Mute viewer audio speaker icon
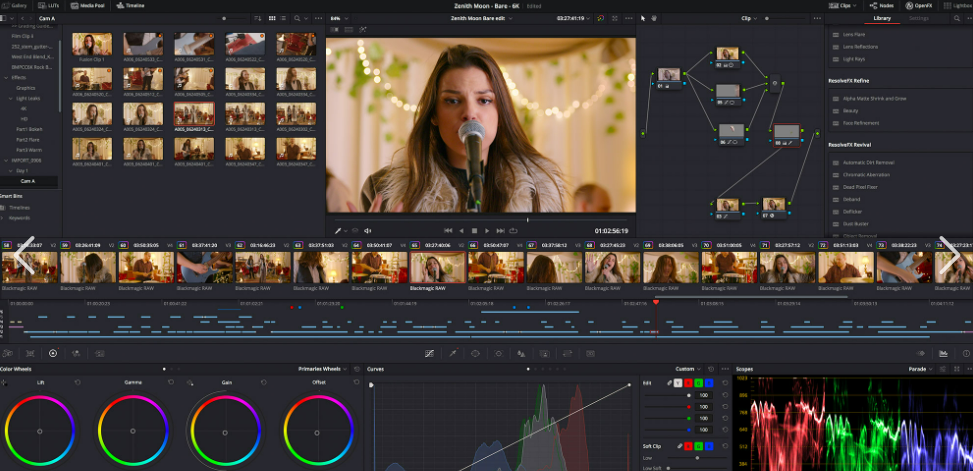973x471 pixels. tap(367, 230)
